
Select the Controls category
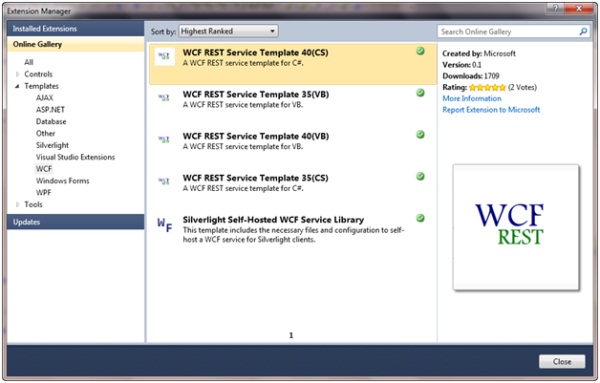[38, 74]
